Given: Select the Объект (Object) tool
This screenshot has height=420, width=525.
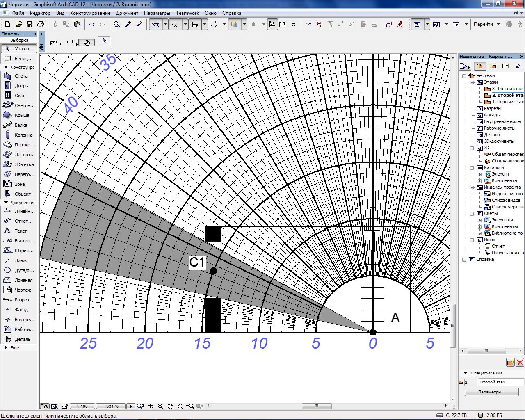Looking at the screenshot, I should pyautogui.click(x=19, y=194).
